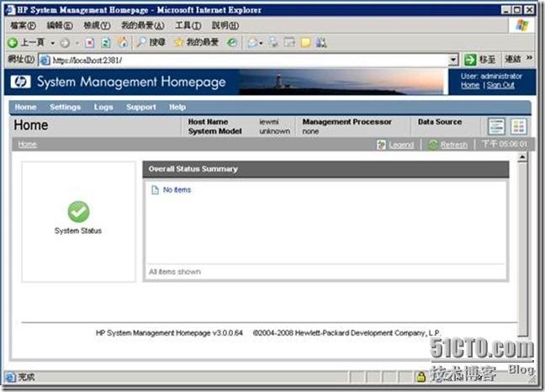
Task: Switch to list view icon
Action: (x=496, y=126)
